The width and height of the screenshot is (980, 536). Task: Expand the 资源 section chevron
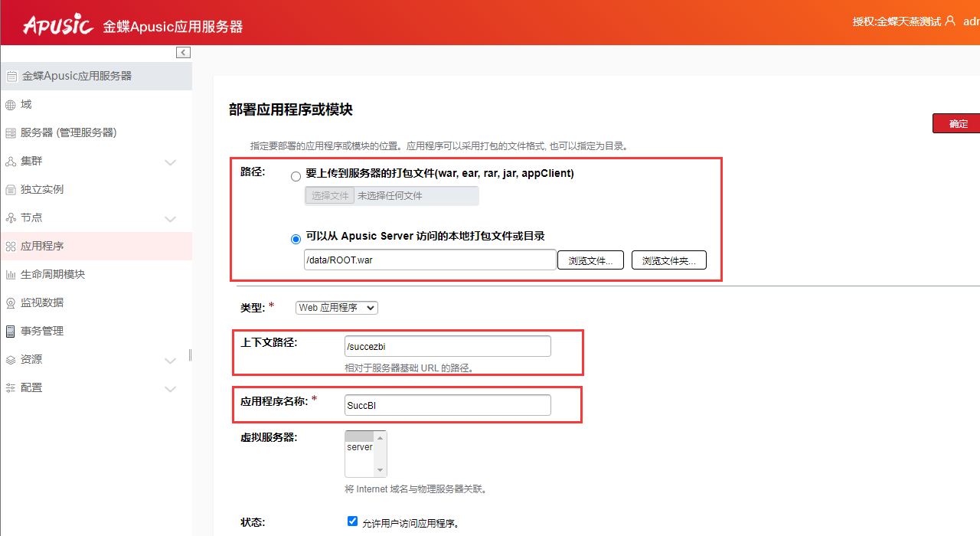point(170,359)
